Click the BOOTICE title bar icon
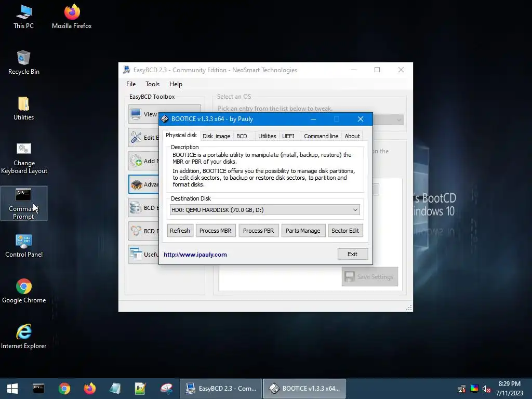 (165, 119)
